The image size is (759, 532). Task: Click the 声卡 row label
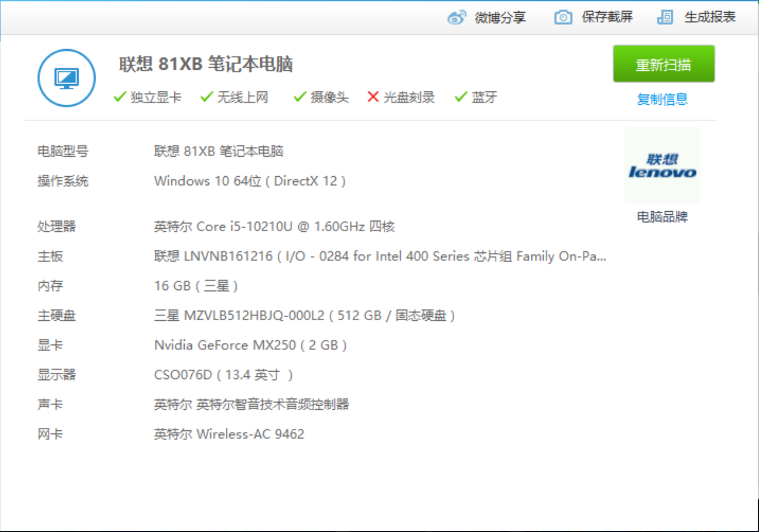(50, 404)
